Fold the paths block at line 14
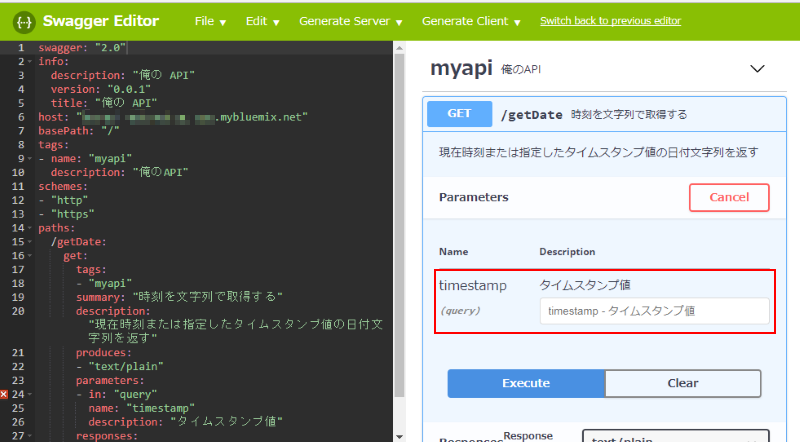The height and width of the screenshot is (442, 800). point(30,228)
